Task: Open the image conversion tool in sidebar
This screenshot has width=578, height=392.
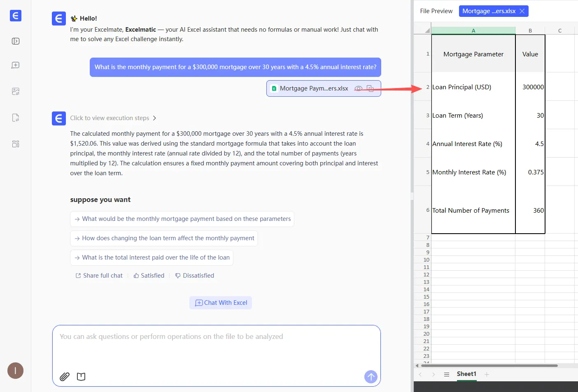Action: point(16,91)
